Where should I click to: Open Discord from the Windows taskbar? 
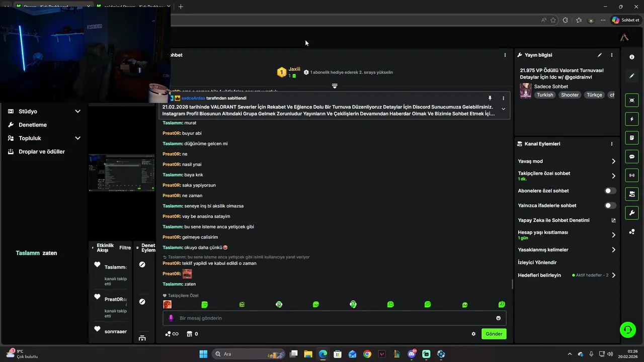[412, 354]
